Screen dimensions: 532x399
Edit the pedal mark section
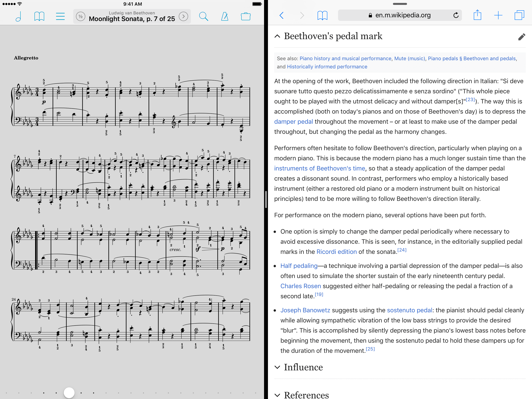coord(521,37)
